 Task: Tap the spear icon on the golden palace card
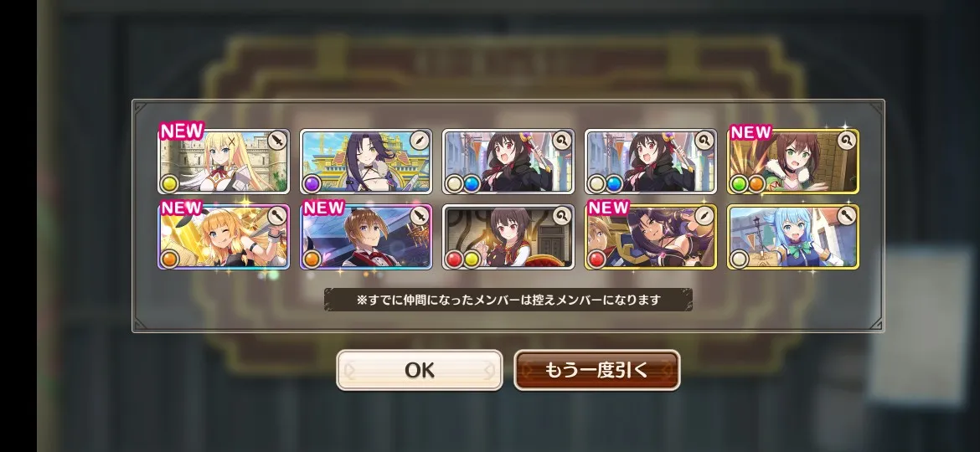(x=420, y=141)
